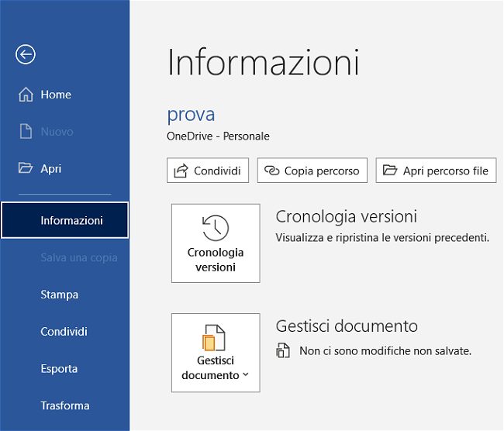Viewport: 504px width, 431px height.
Task: Expand the Gestisci documento dropdown chevron
Action: [246, 375]
